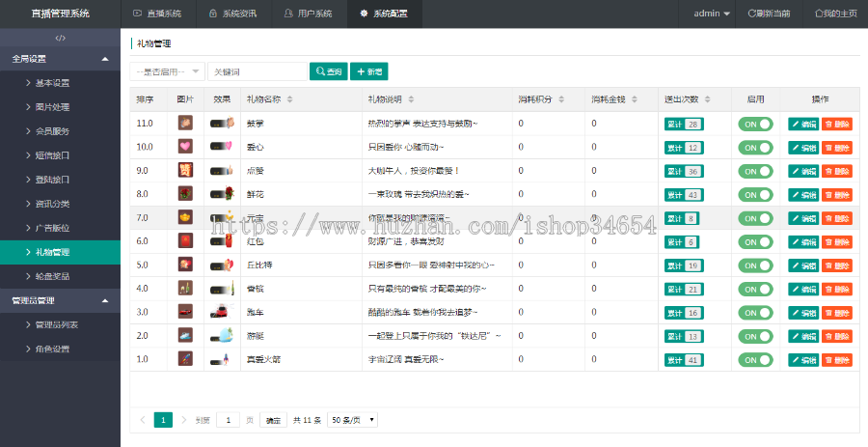Screen dimensions: 868x447
Task: Switch to the 系统资讯 top tab
Action: click(233, 14)
